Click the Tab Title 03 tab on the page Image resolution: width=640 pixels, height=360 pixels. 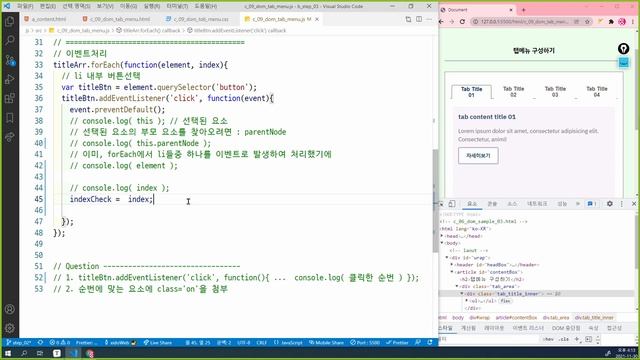(x=555, y=91)
